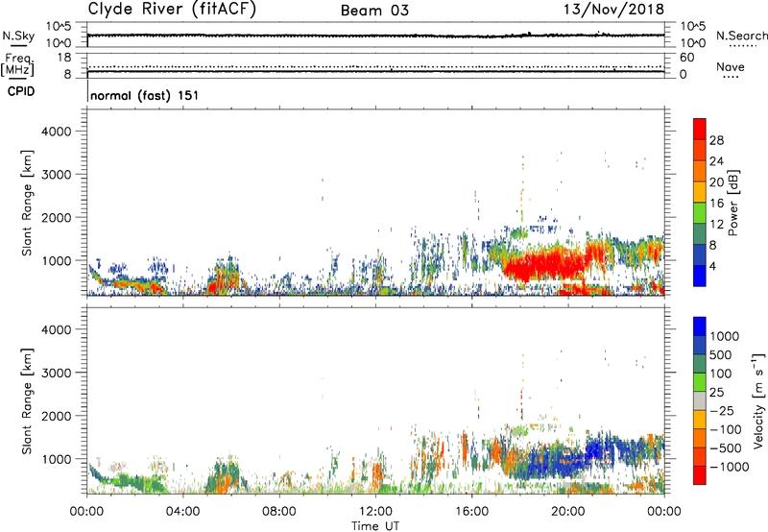This screenshot has width=768, height=532.
Task: Click the 'Velocity [m s-1]' colorbar label
Action: coord(758,400)
